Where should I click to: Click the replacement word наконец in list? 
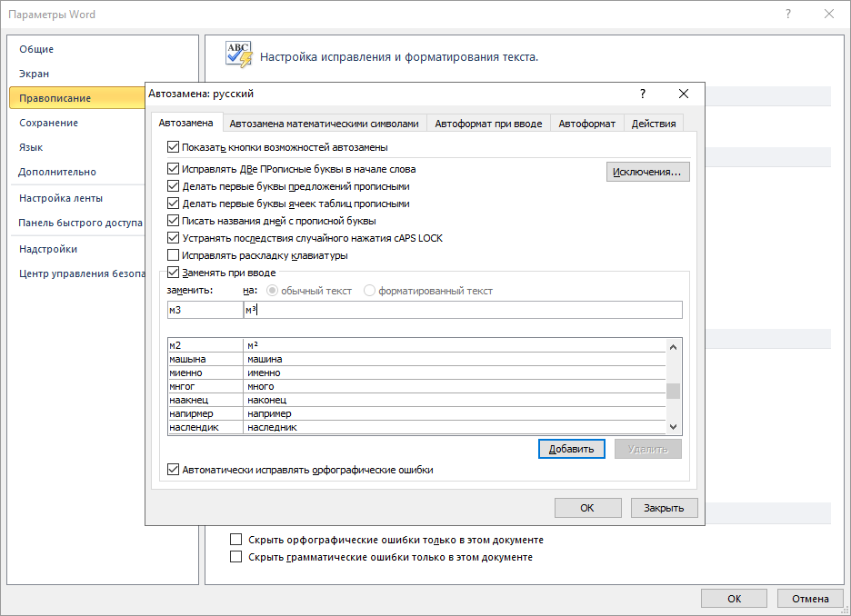pos(267,400)
